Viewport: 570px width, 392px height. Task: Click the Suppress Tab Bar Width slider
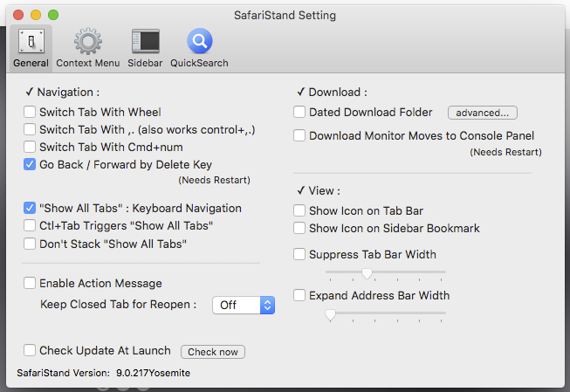[x=367, y=274]
